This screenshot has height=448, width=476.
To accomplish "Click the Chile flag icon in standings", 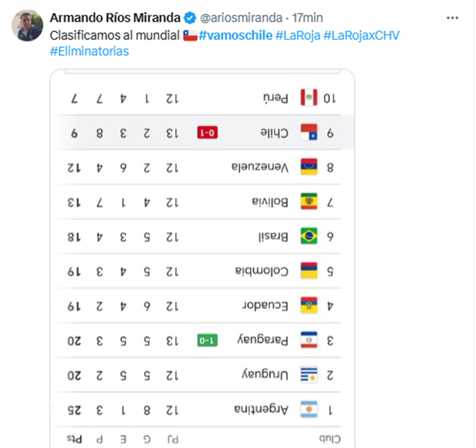I will [x=309, y=132].
